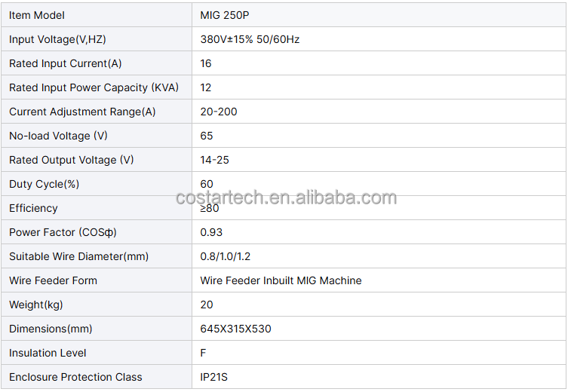
Task: Click the 380V±15% 50/60Hz value
Action: (x=250, y=39)
